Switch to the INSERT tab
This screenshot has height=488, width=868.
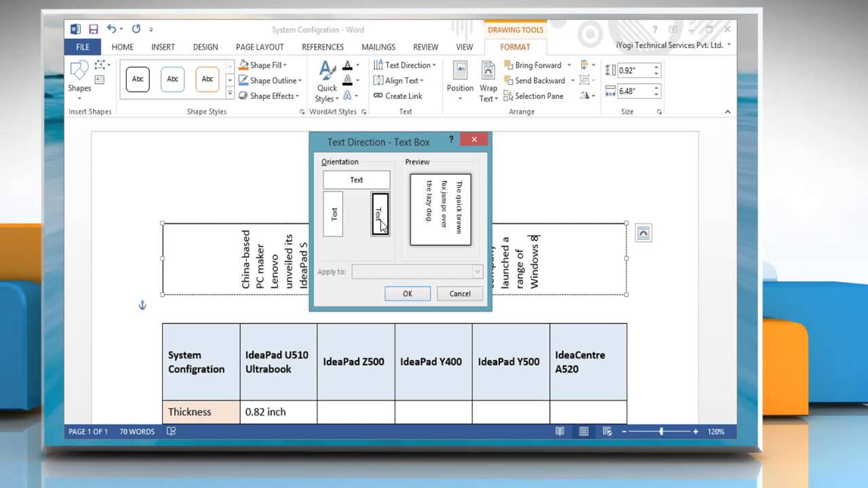pos(163,47)
